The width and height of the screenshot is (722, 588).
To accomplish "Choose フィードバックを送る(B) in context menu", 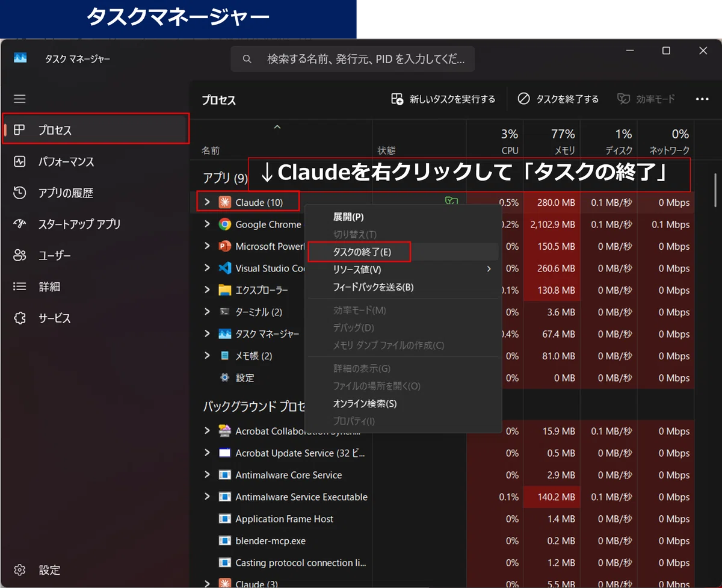I will coord(403,287).
